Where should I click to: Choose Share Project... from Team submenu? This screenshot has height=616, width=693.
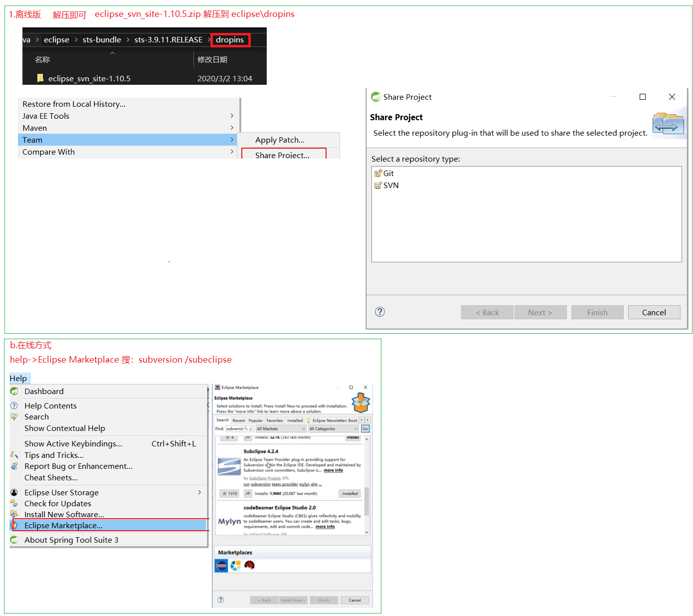pyautogui.click(x=282, y=155)
